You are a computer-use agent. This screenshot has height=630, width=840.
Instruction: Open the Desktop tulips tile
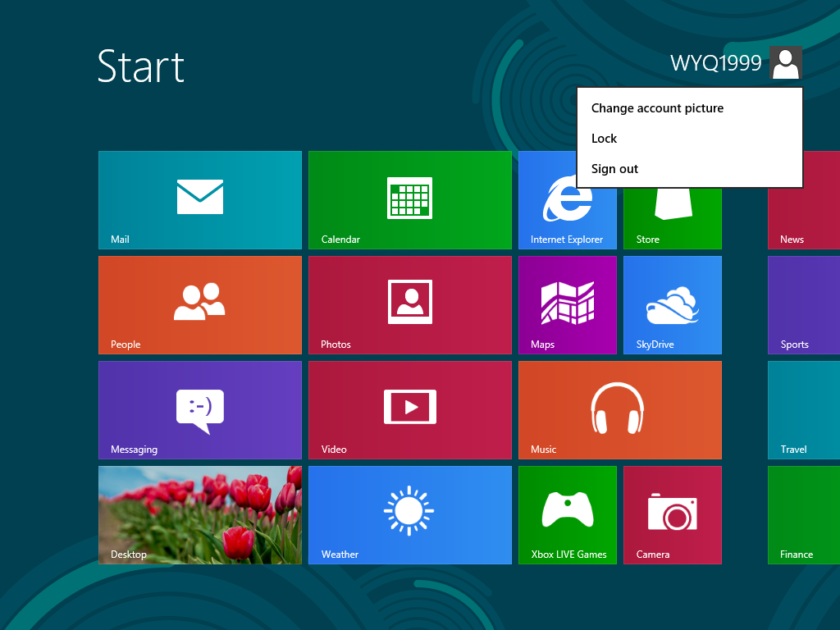pos(200,515)
